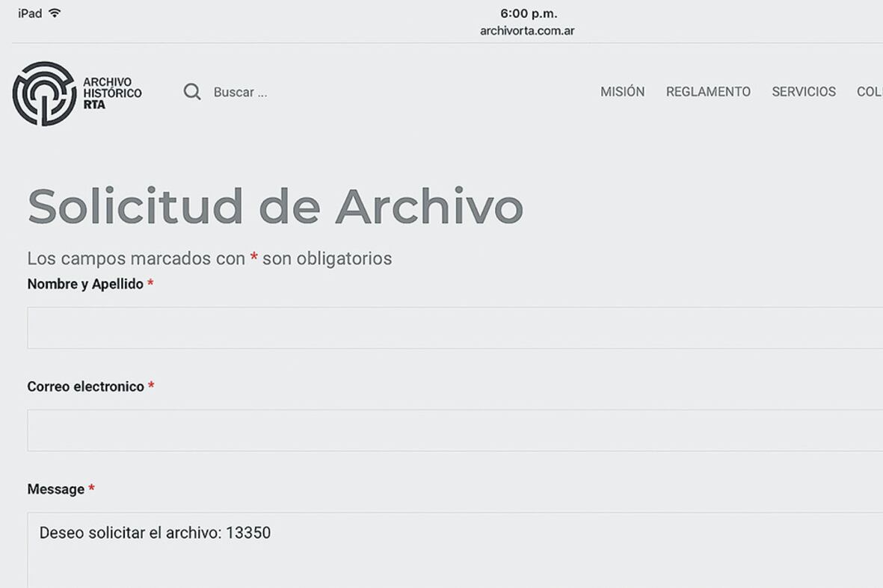Tap the Wi-Fi icon in status bar
This screenshot has height=588, width=883.
tap(55, 13)
